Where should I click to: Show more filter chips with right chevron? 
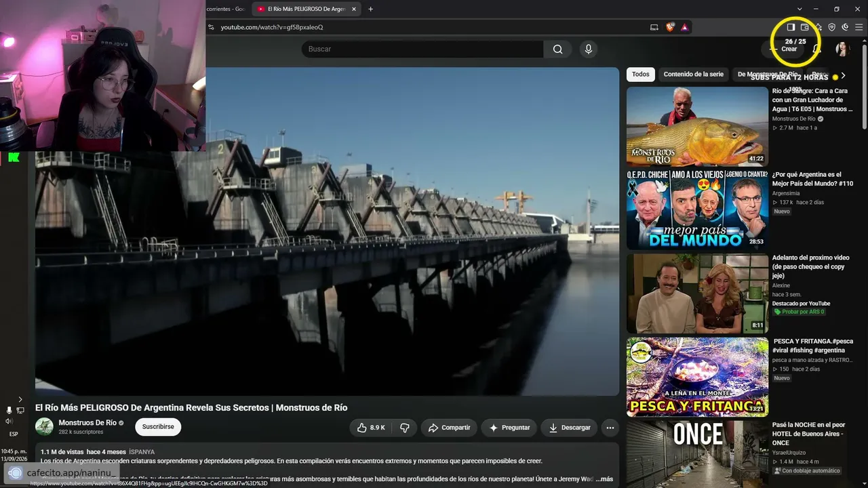pyautogui.click(x=843, y=76)
